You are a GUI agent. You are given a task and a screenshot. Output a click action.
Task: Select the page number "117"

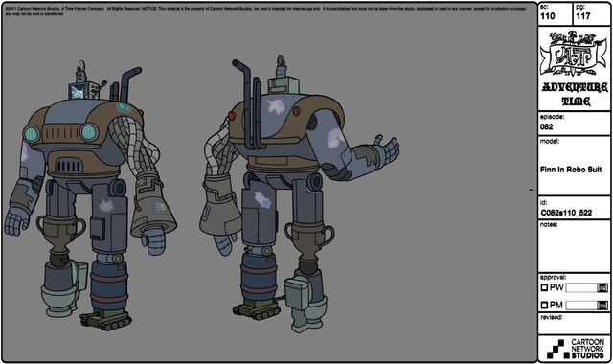pos(583,16)
